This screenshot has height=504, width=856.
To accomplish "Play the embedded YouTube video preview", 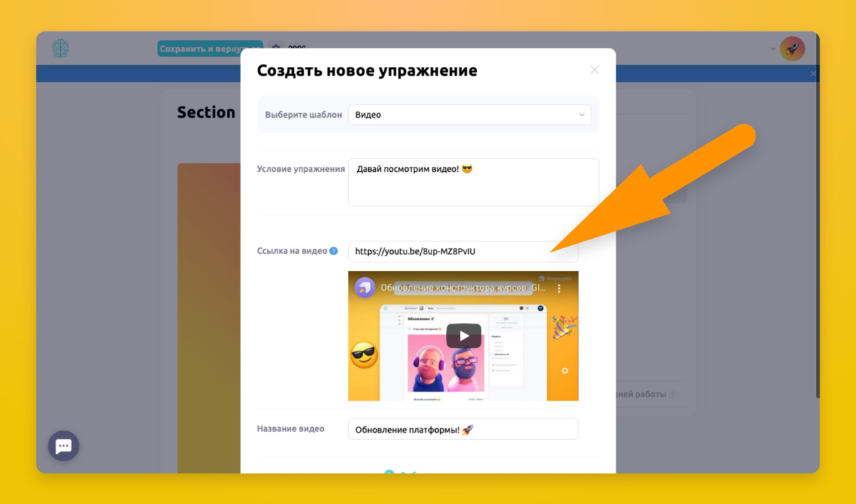I will pos(464,336).
